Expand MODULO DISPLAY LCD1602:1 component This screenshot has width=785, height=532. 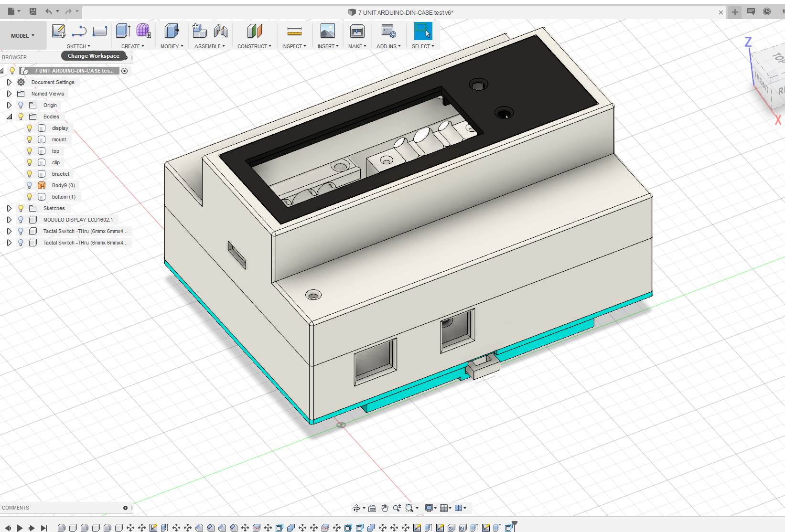coord(9,220)
